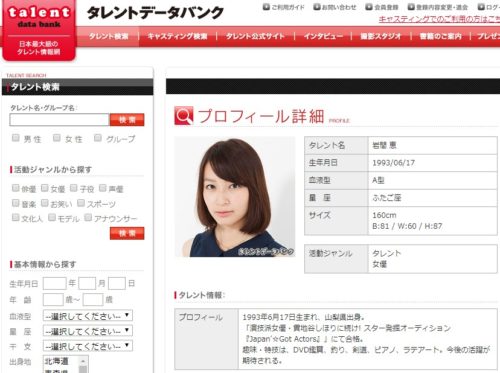Enable the お笑い genre checkbox
The image size is (500, 373).
[45, 203]
